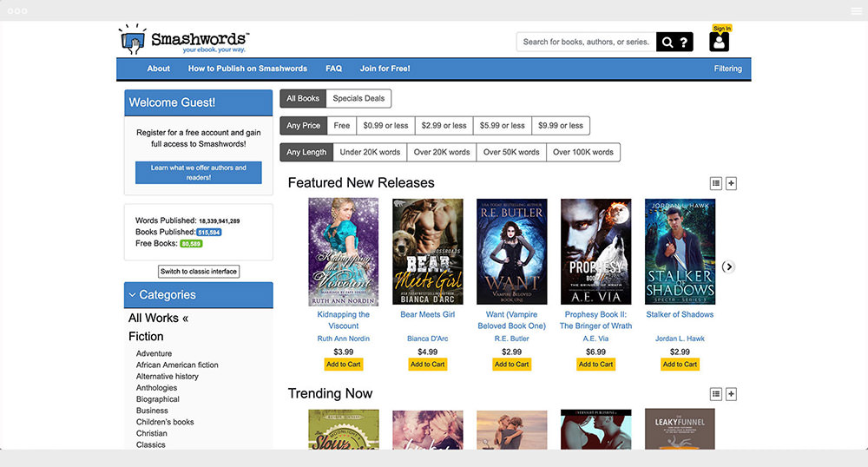The width and height of the screenshot is (868, 467).
Task: Click Bear Meets Girl title link
Action: [427, 314]
